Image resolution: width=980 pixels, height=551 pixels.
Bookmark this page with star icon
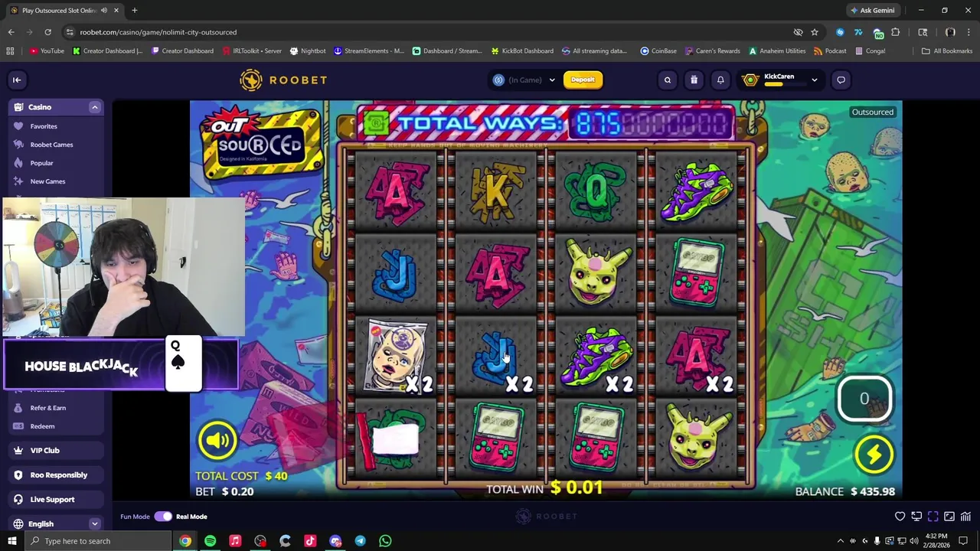pos(815,32)
